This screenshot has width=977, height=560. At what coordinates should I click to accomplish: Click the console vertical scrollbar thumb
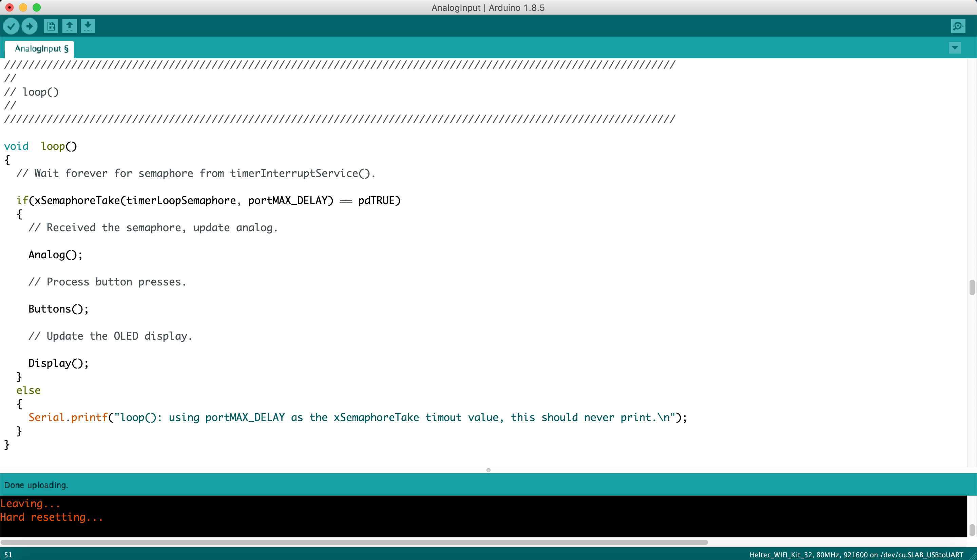(972, 529)
